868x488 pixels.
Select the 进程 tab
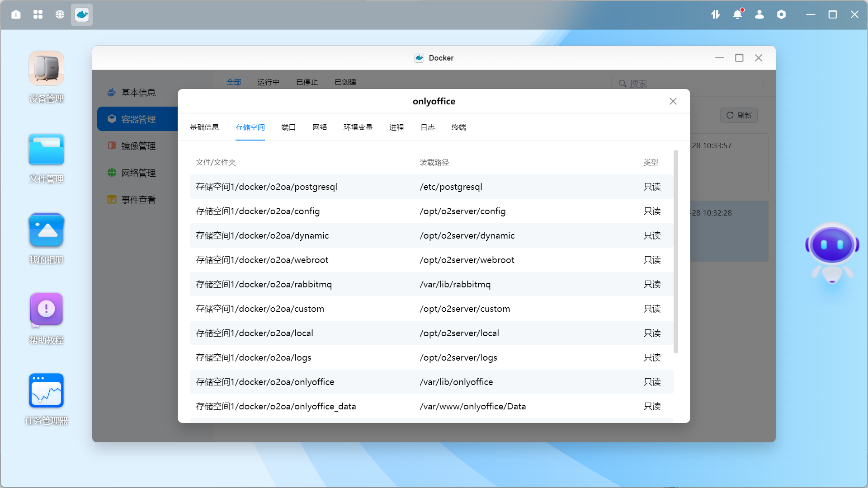pos(396,127)
